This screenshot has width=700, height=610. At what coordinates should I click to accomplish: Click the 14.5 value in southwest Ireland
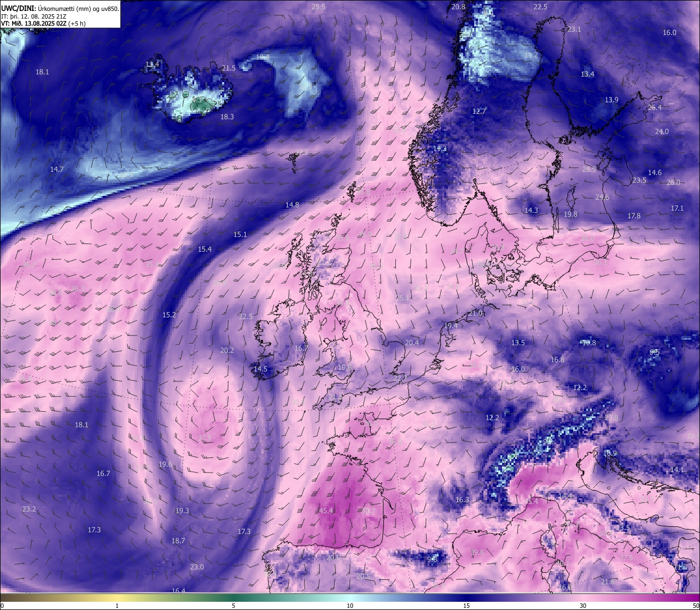[x=260, y=369]
